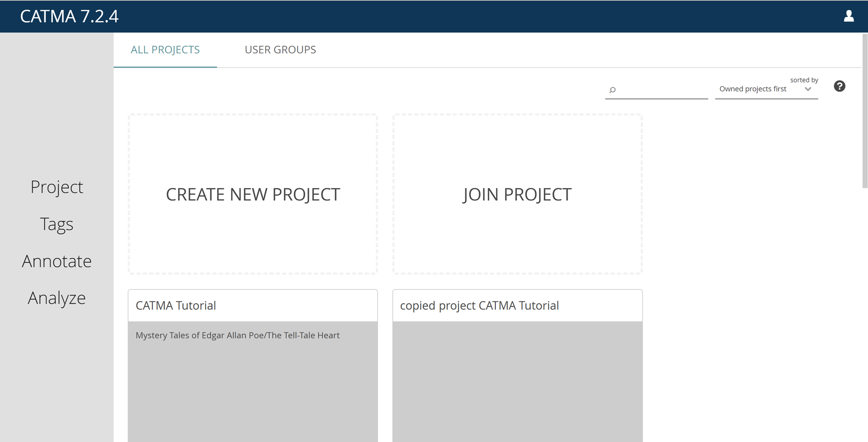The image size is (868, 442).
Task: Select Project in the left sidebar
Action: (x=57, y=187)
